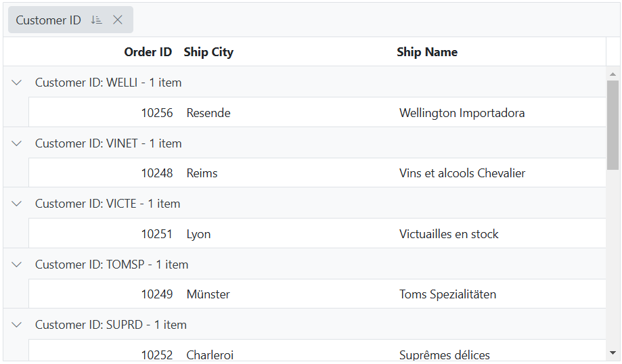
Task: Click the sort icon in Customer ID chip
Action: click(96, 20)
